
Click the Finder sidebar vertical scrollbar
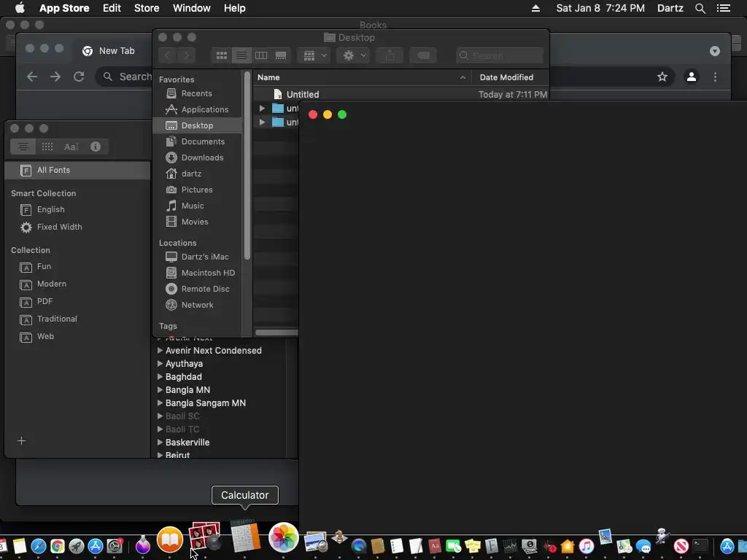[x=247, y=166]
